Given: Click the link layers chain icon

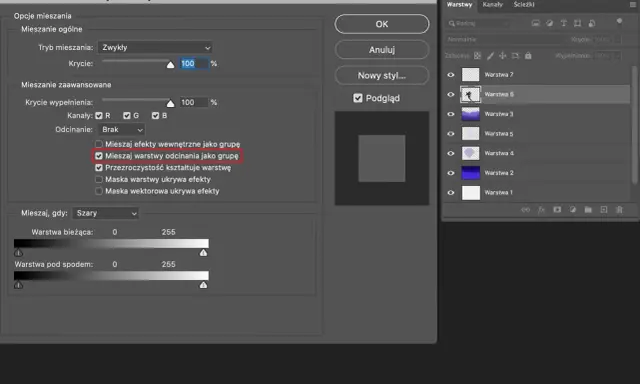Looking at the screenshot, I should tap(526, 210).
